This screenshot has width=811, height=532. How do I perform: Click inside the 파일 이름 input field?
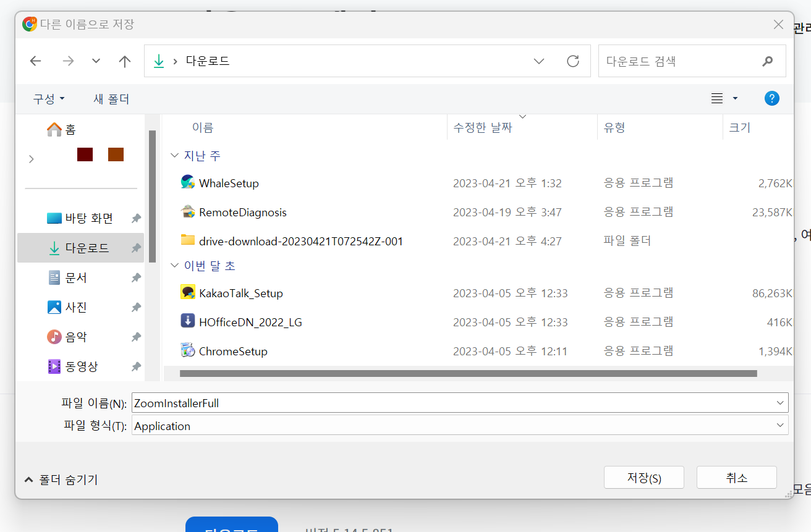tap(433, 402)
